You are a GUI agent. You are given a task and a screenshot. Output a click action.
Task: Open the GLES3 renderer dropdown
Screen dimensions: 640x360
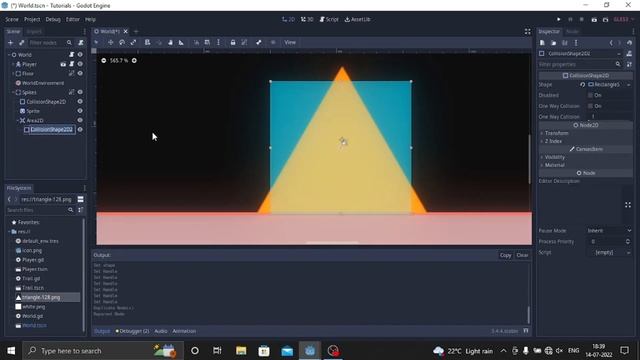pos(624,19)
